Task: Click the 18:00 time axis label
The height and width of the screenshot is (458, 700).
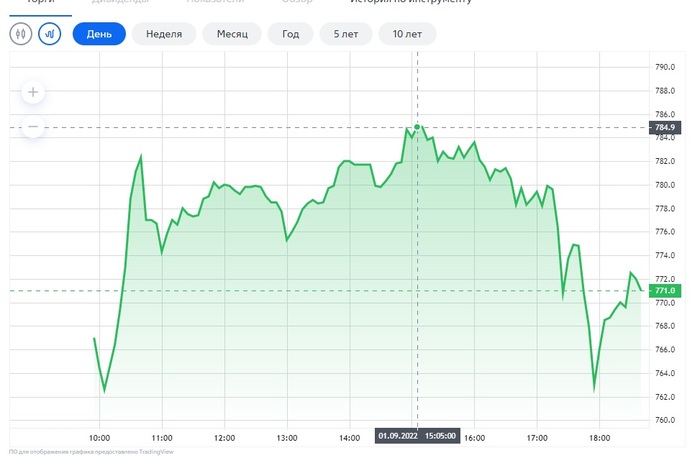Action: pyautogui.click(x=600, y=438)
